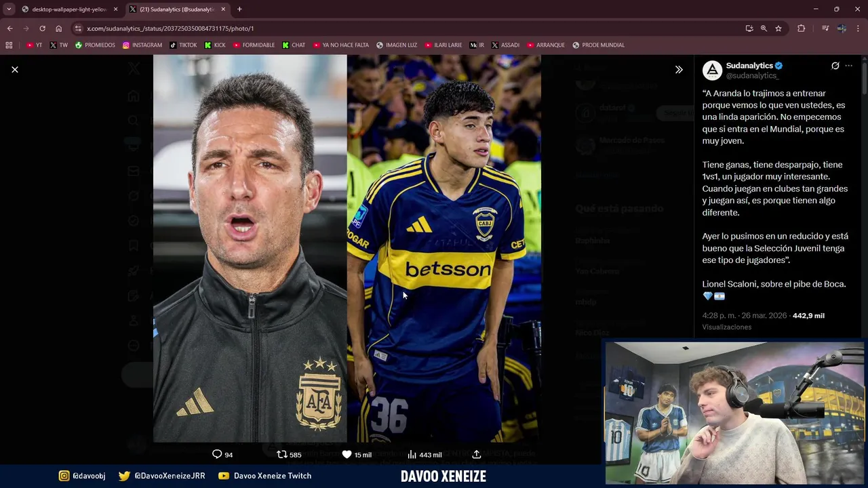Click the 442,9 mil Visualizaciones count
The image size is (868, 488).
(x=808, y=316)
